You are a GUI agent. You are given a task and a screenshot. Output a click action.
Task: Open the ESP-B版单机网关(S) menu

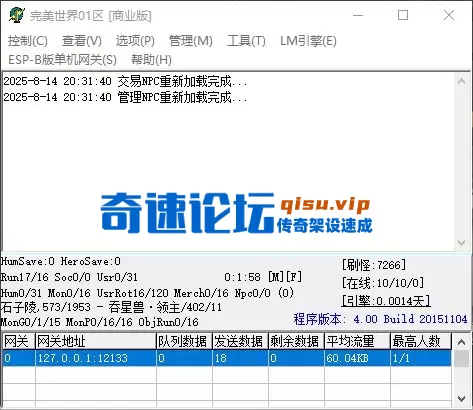pos(62,60)
